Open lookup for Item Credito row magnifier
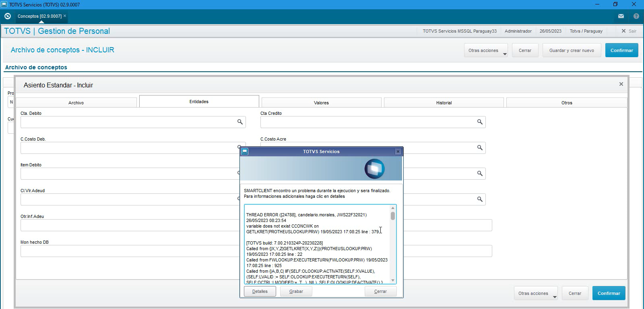Screen dimensions: 644x309 pyautogui.click(x=480, y=173)
